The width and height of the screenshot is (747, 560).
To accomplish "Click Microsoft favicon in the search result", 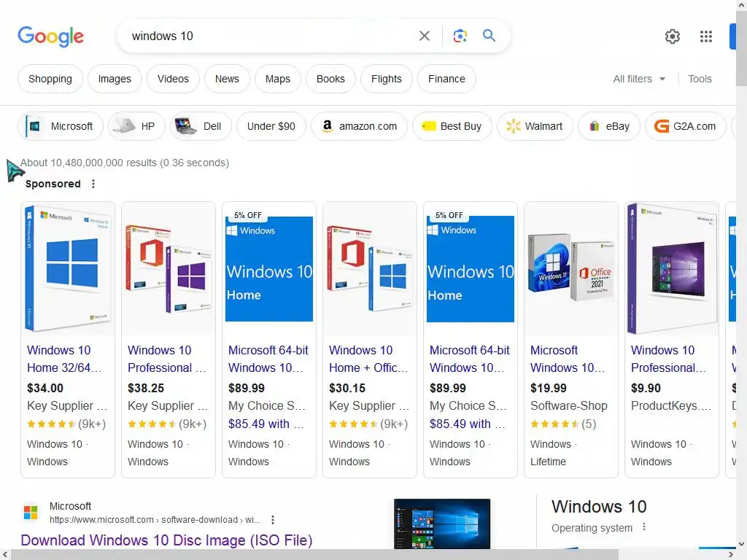I will (x=31, y=513).
